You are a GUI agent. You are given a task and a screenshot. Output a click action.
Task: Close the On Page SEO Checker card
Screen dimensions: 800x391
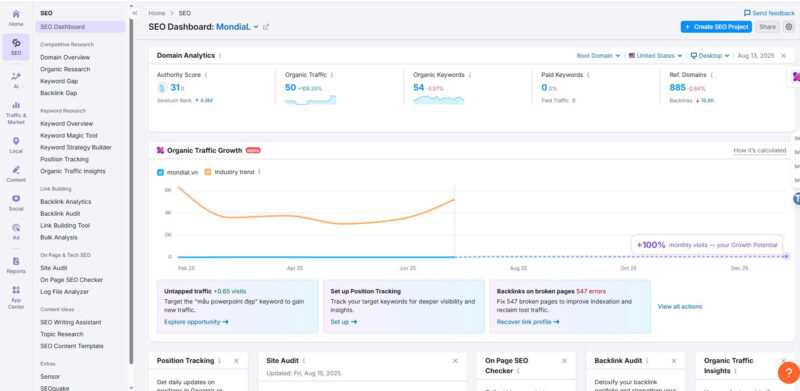click(564, 360)
